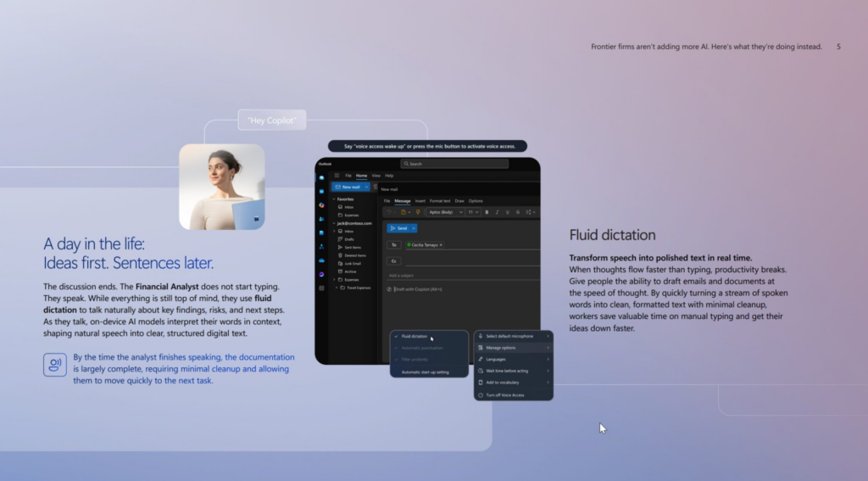Open the Options tab in New mail
868x481 pixels.
(x=476, y=201)
